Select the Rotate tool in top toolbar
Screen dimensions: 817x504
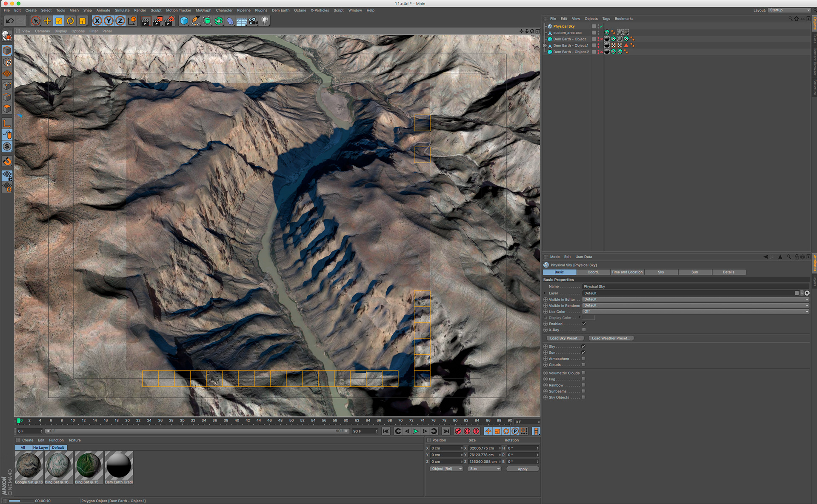[71, 21]
